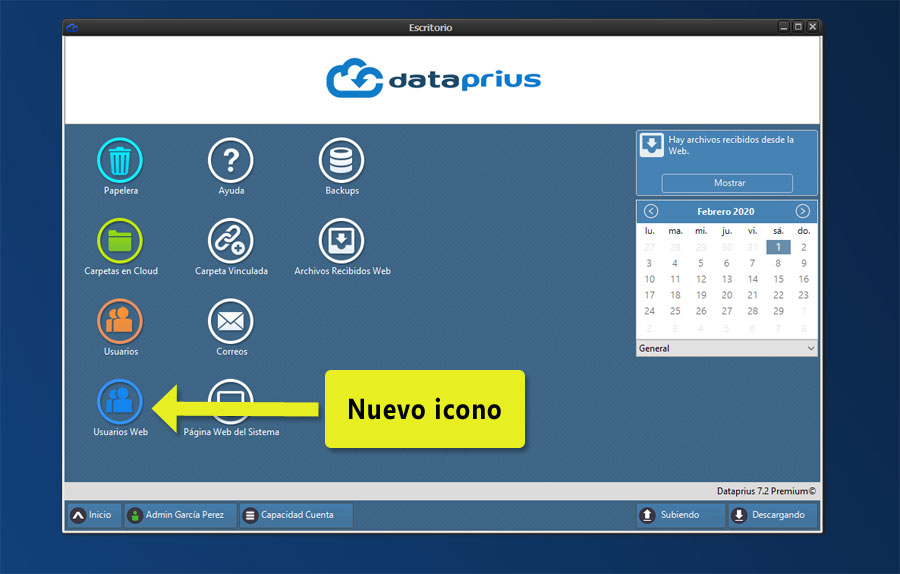Open Capacidad Cuenta in bottom bar

pyautogui.click(x=296, y=515)
